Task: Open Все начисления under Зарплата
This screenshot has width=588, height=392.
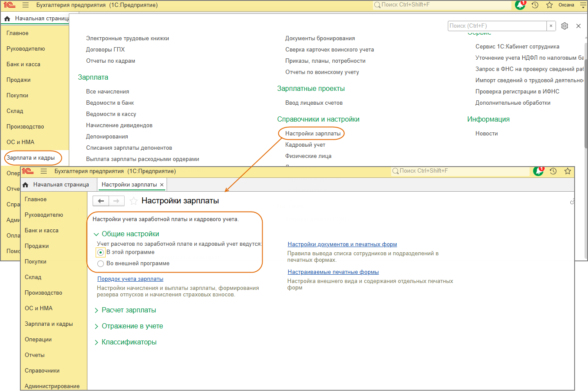Action: 107,92
